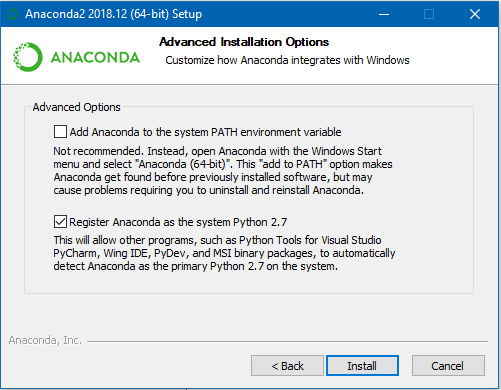The image size is (501, 390).
Task: Uncheck Register Anaconda as system Python 2.7
Action: pos(60,222)
